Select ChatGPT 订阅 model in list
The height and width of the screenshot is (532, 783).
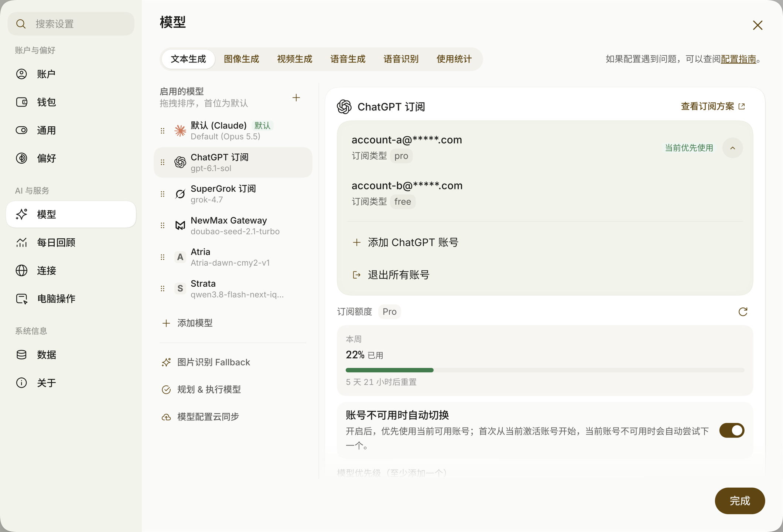tap(233, 162)
